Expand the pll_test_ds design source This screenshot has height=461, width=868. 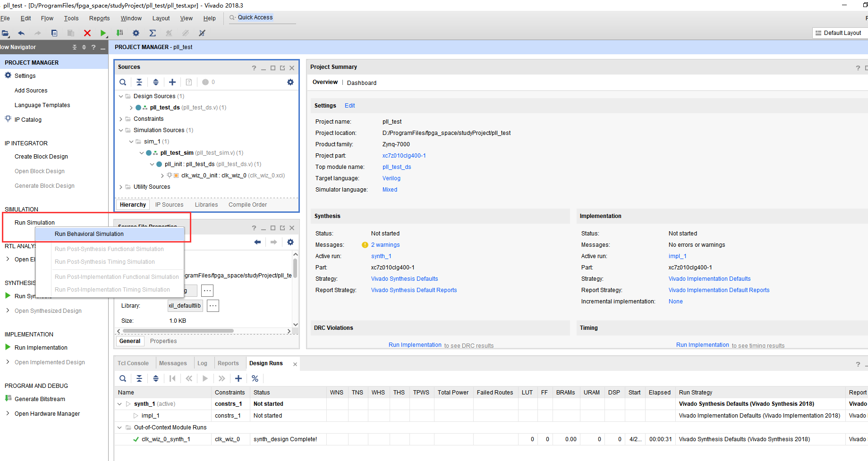click(131, 108)
